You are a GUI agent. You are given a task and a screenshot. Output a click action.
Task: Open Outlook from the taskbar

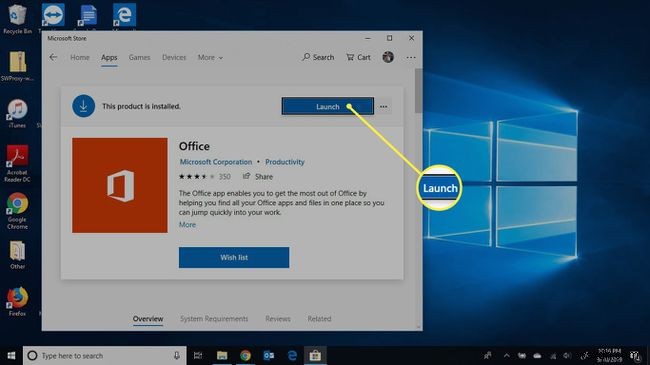tap(269, 355)
